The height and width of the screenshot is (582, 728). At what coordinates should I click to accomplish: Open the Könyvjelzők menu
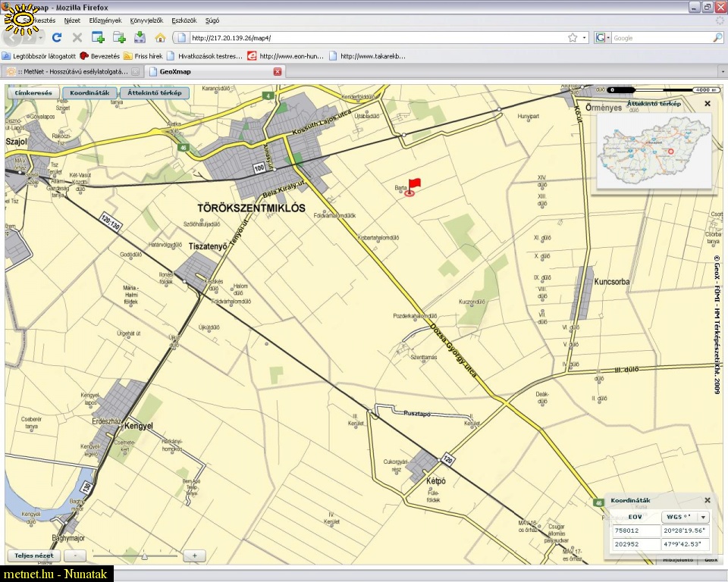click(x=146, y=20)
